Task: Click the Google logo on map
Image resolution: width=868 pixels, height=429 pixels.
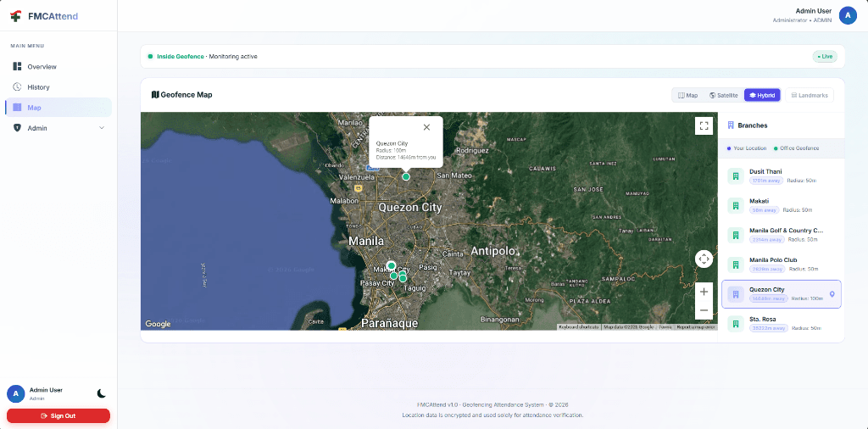Action: [158, 324]
